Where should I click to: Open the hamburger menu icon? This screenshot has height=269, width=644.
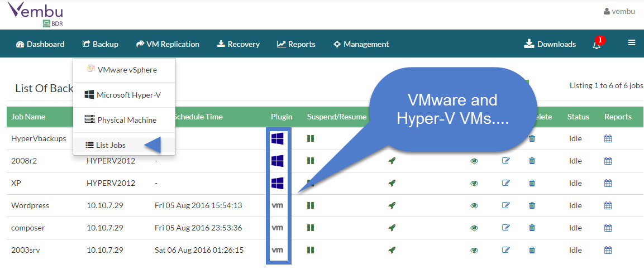tap(632, 43)
